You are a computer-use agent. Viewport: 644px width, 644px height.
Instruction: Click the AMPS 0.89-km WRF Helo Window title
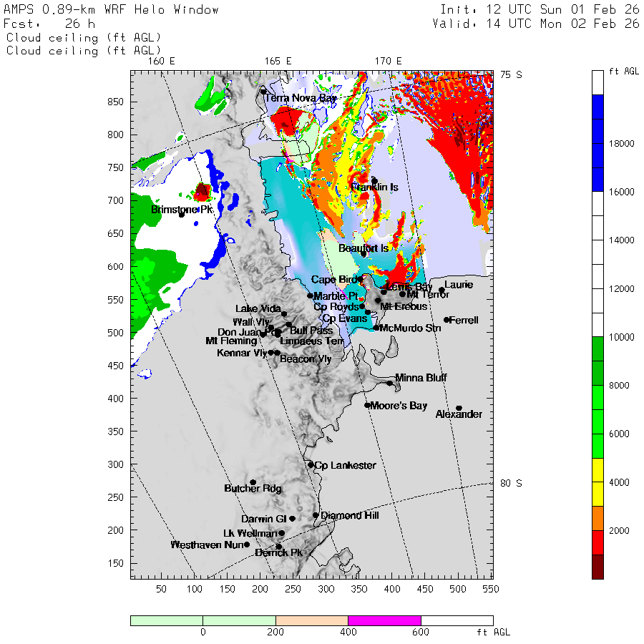[112, 10]
